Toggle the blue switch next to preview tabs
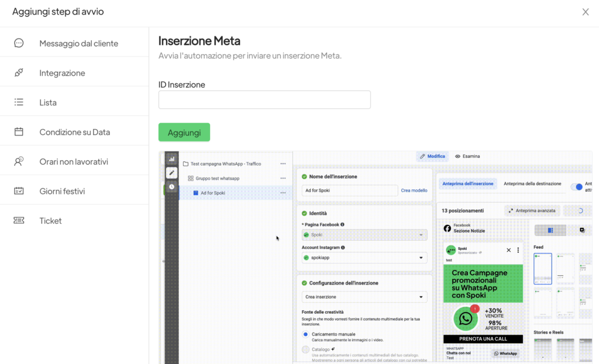 [x=576, y=187]
